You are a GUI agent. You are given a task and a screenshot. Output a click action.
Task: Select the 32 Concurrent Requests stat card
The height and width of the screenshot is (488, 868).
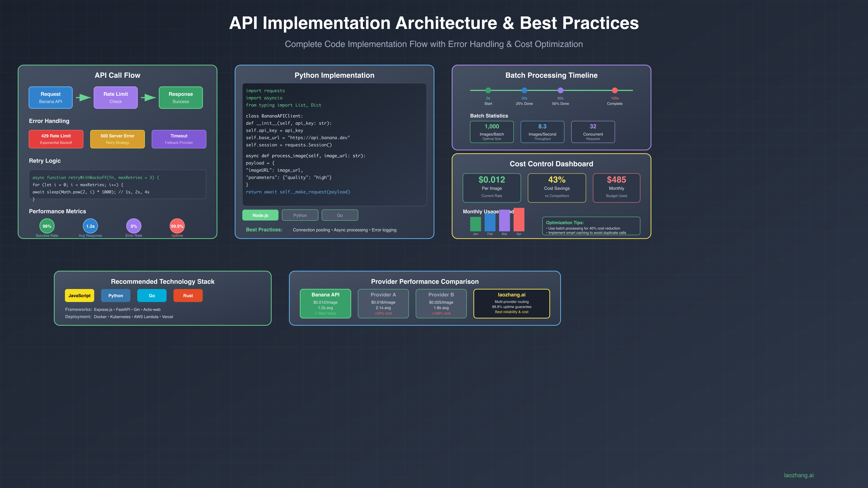coord(593,132)
